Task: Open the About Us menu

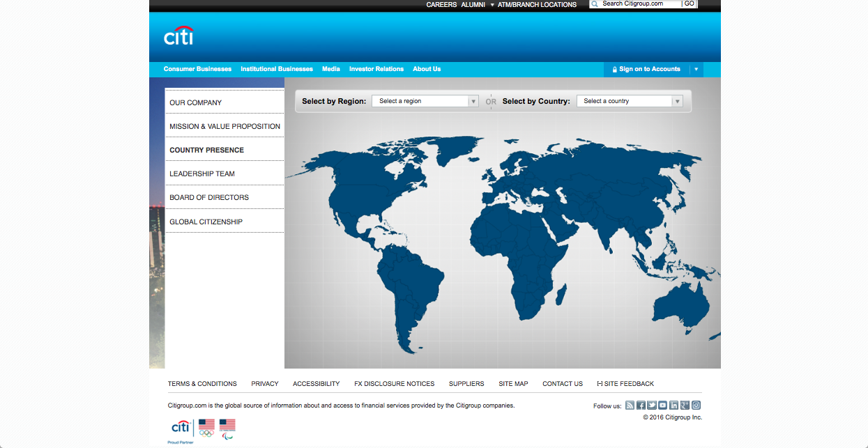Action: pyautogui.click(x=427, y=69)
